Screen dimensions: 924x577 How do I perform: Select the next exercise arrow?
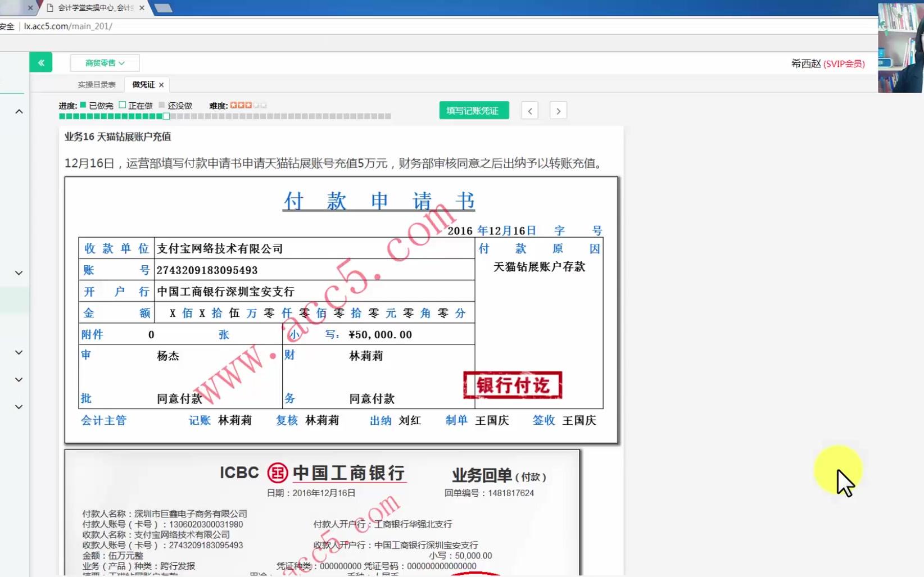click(x=558, y=111)
